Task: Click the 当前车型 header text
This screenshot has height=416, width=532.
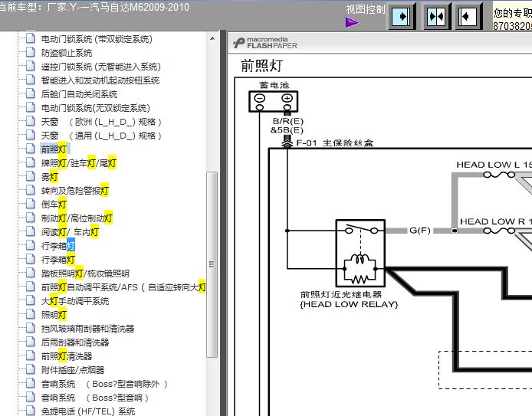Action: pyautogui.click(x=94, y=7)
